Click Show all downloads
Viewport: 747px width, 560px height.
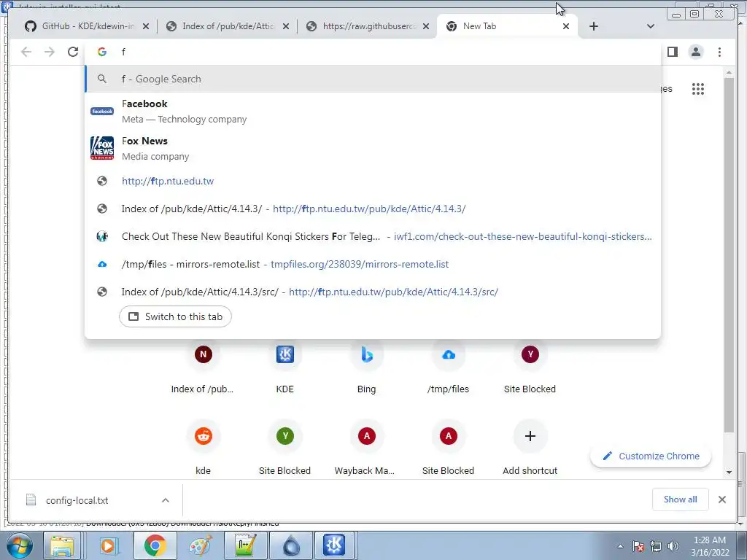pos(681,499)
